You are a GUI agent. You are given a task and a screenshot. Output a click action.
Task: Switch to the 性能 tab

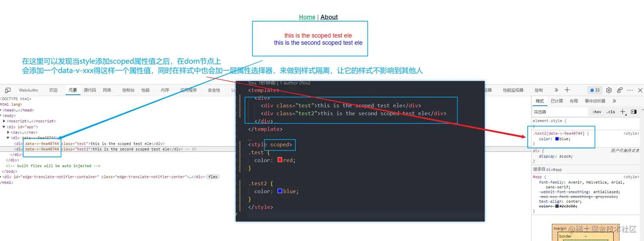tap(146, 90)
